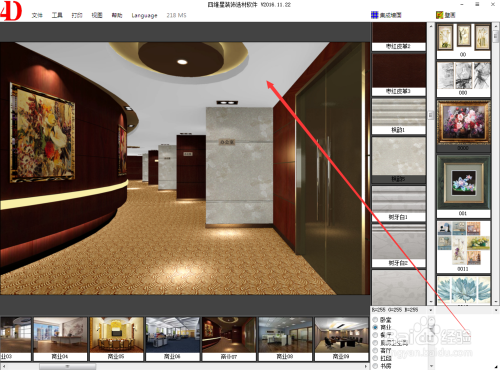Click the mural picture icon

pos(440,15)
